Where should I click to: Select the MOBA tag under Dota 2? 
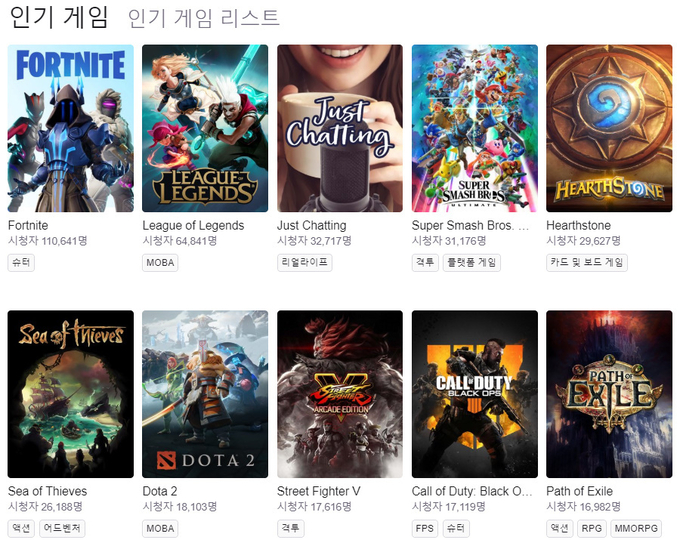click(160, 529)
